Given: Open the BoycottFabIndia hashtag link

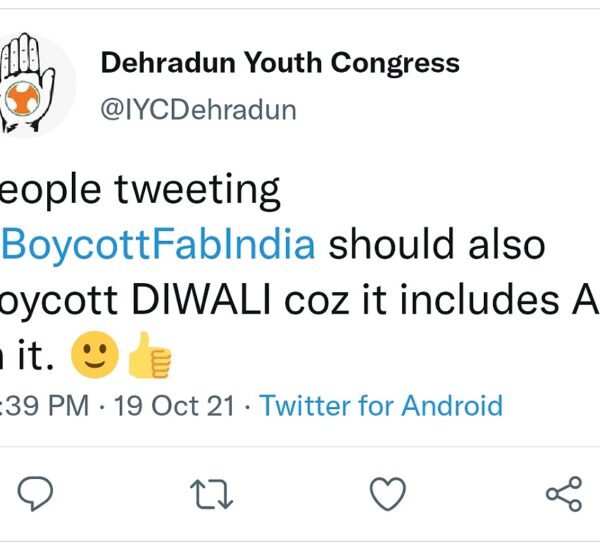Looking at the screenshot, I should (x=160, y=243).
